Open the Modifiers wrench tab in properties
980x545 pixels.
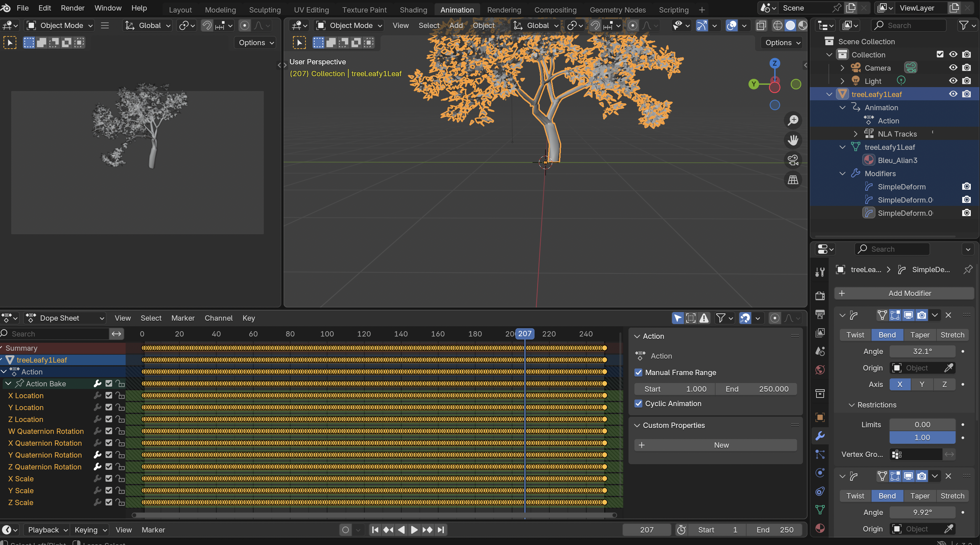point(820,435)
